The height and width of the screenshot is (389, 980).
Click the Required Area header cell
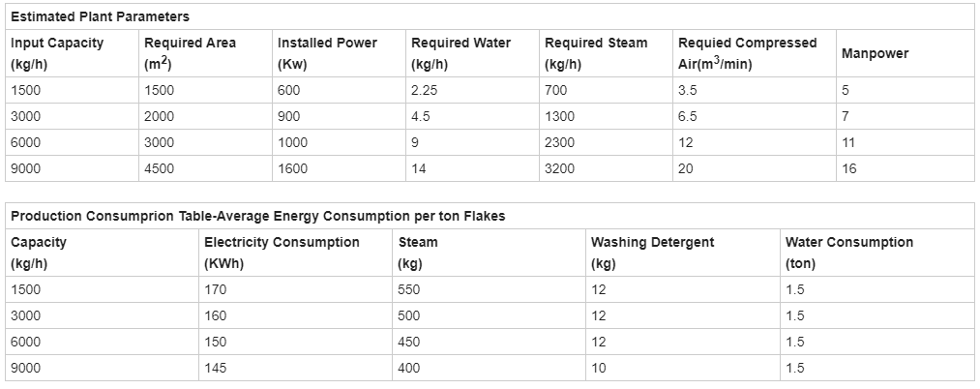point(206,53)
